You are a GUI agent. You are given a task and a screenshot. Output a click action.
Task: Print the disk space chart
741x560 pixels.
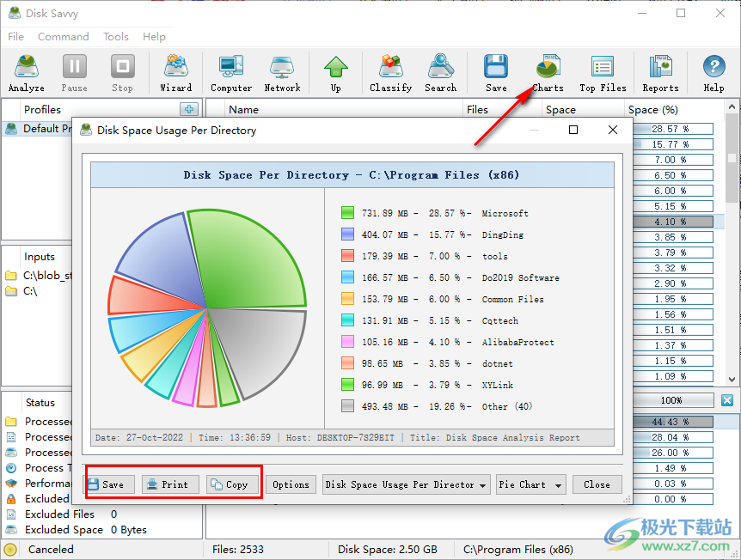point(170,484)
